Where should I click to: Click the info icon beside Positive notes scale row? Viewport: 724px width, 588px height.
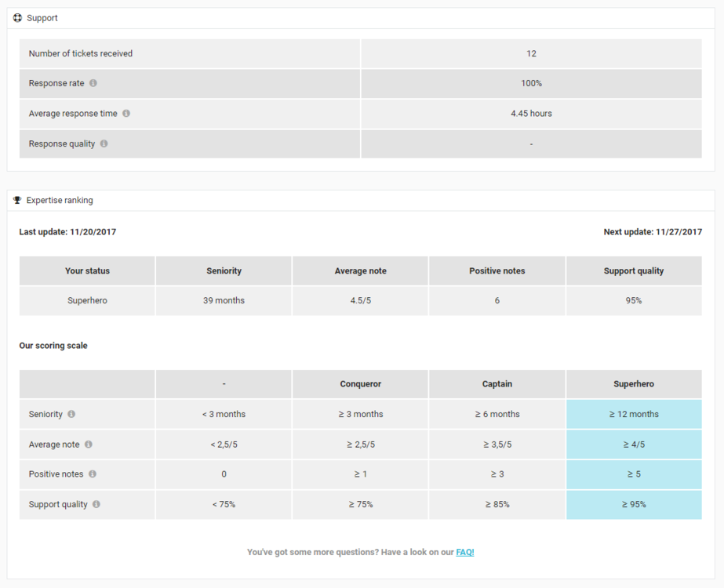coord(93,474)
